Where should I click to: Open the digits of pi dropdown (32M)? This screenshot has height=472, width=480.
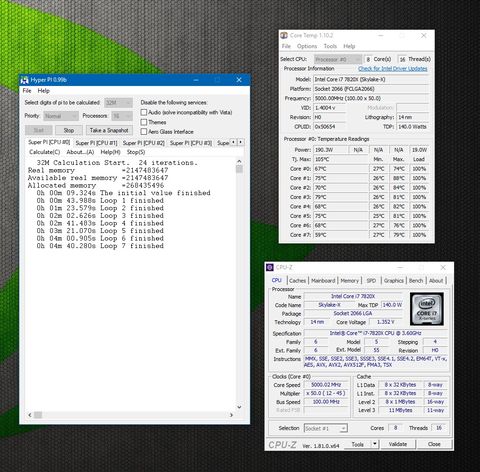(x=119, y=103)
